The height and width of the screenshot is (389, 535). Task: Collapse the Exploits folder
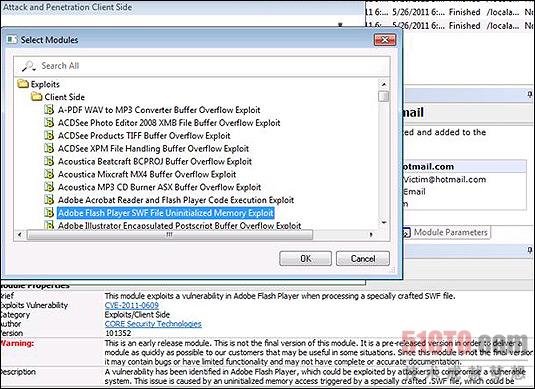pos(23,84)
